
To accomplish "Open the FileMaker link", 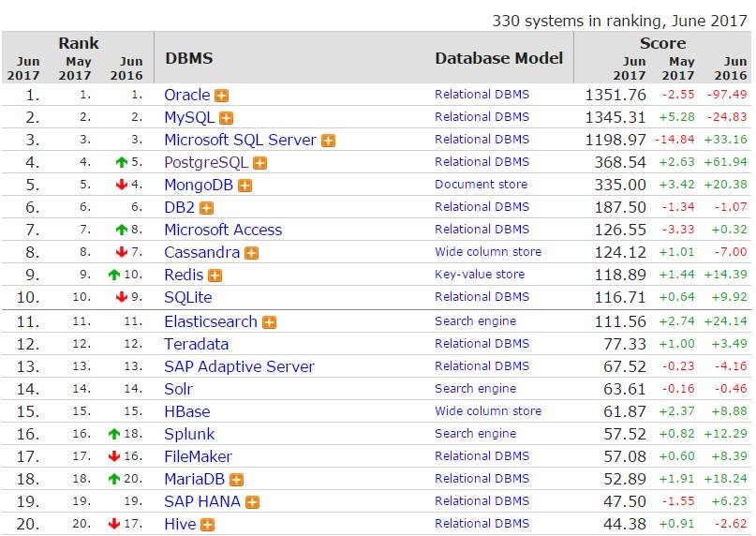I will click(199, 456).
